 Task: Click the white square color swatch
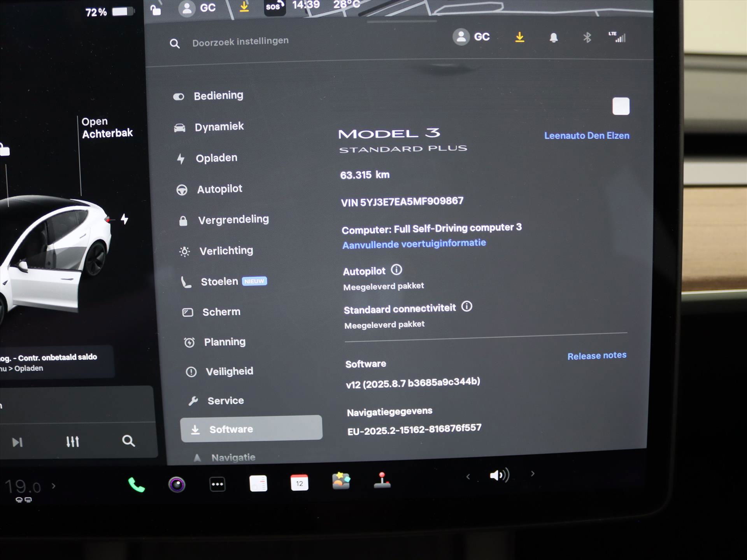click(621, 106)
